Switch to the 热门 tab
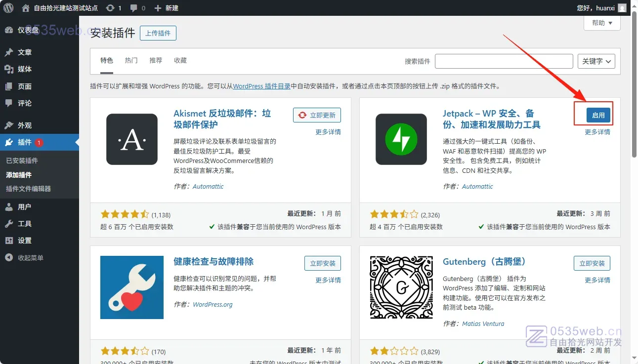This screenshot has width=638, height=364. coord(131,60)
